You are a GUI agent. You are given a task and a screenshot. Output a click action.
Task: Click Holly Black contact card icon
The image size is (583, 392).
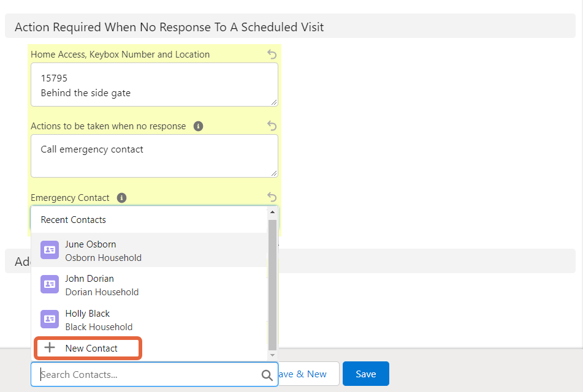coord(50,319)
